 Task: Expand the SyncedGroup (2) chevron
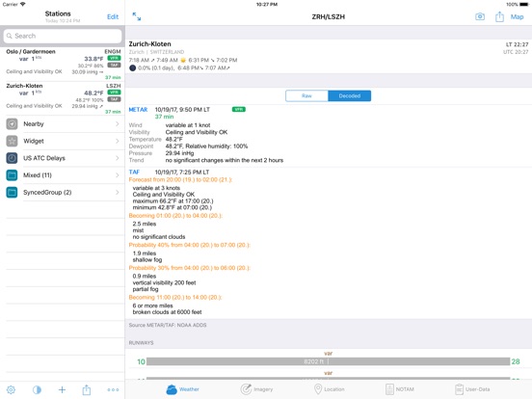point(118,193)
